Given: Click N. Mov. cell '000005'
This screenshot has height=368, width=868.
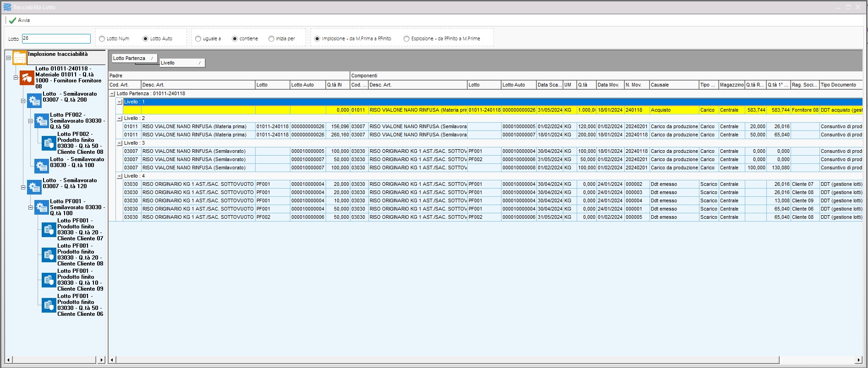Looking at the screenshot, I should click(x=637, y=217).
